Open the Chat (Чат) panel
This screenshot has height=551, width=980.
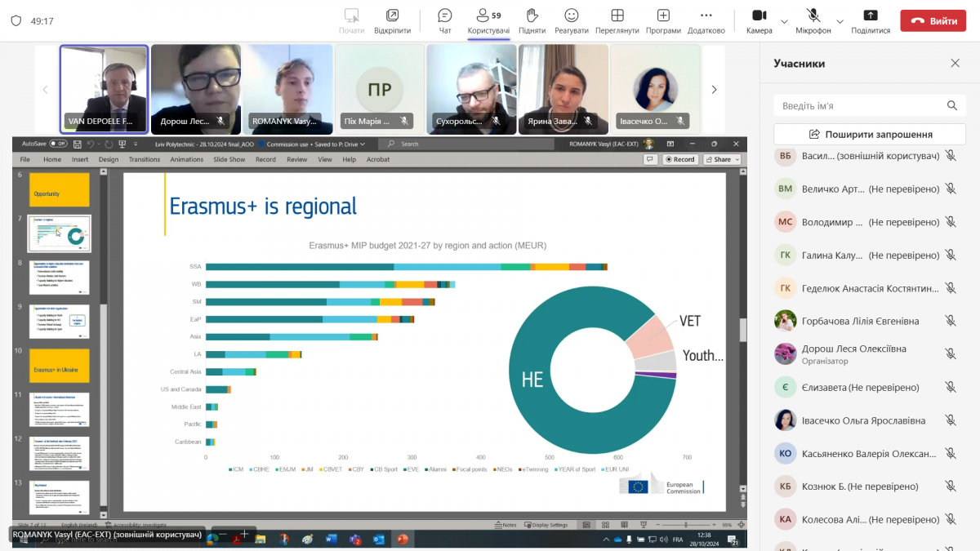pos(445,20)
